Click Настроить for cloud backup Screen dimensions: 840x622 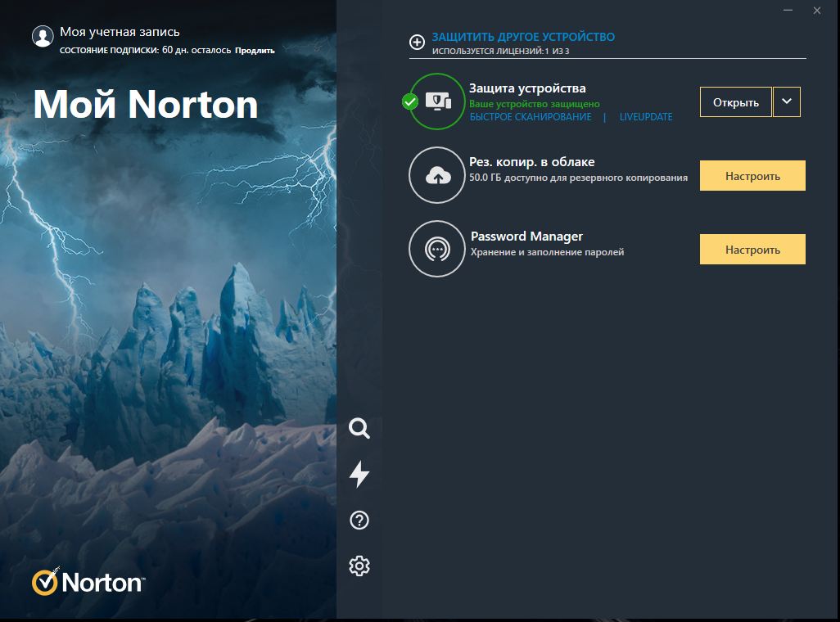click(x=752, y=176)
